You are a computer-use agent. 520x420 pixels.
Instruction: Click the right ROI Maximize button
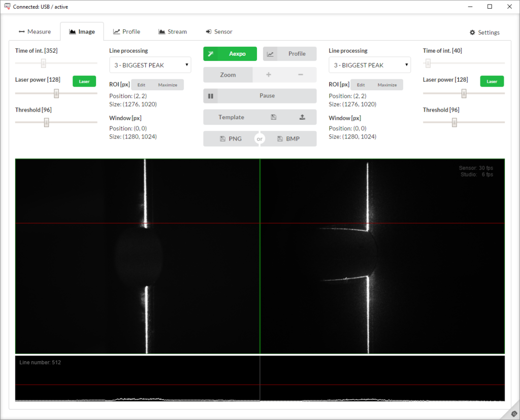pos(387,85)
